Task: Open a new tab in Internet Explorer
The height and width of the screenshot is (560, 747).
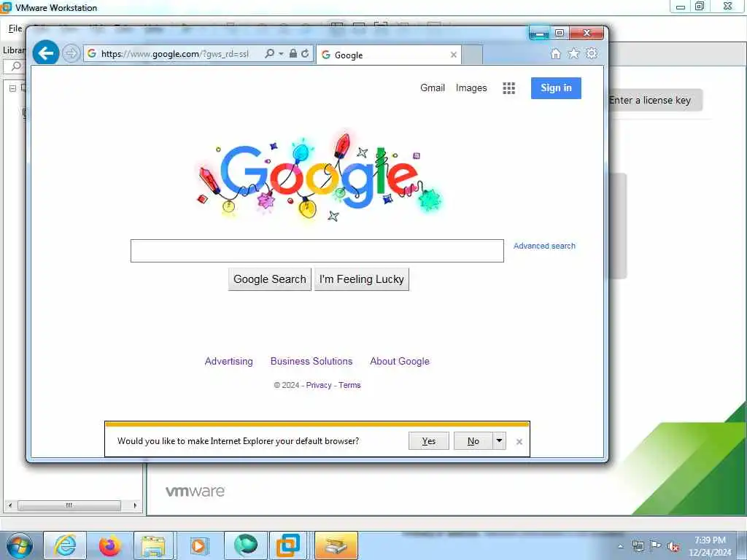Action: coord(472,55)
